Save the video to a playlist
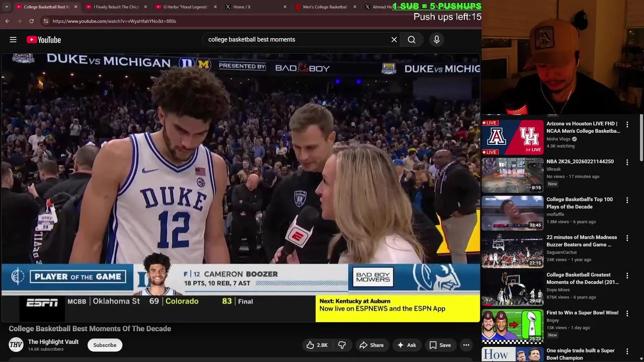Screen dimensions: 644x362 (x=440, y=345)
